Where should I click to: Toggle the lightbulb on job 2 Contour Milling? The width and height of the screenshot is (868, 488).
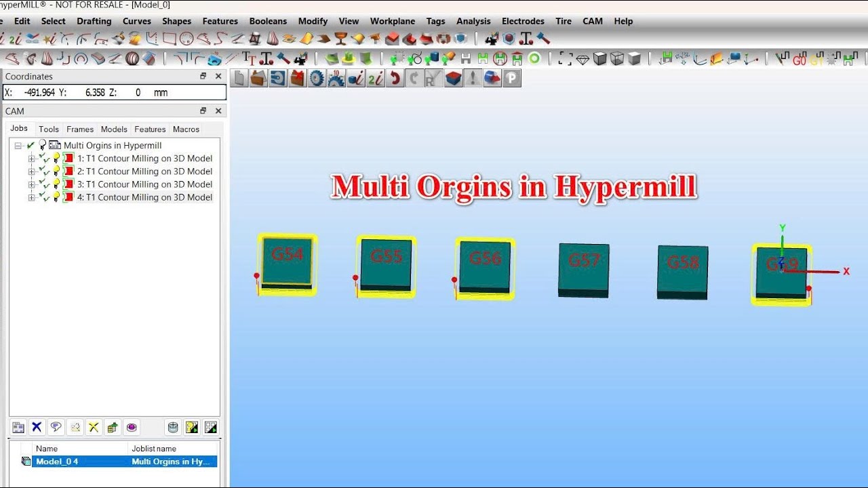(x=56, y=171)
